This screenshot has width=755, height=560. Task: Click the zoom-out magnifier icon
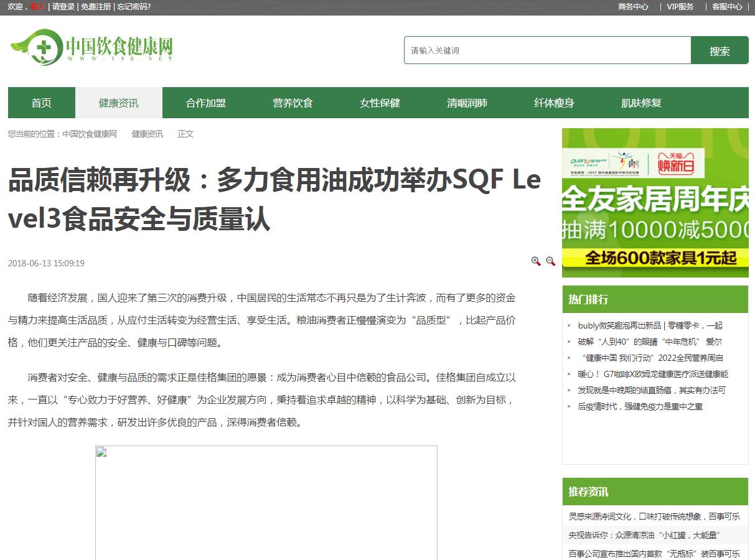click(x=550, y=261)
